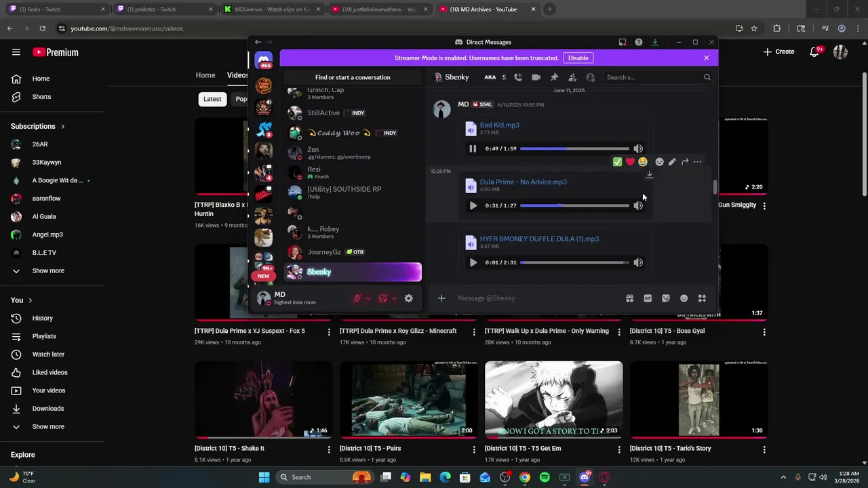The image size is (868, 488).
Task: React with the red heart emoji
Action: 630,162
